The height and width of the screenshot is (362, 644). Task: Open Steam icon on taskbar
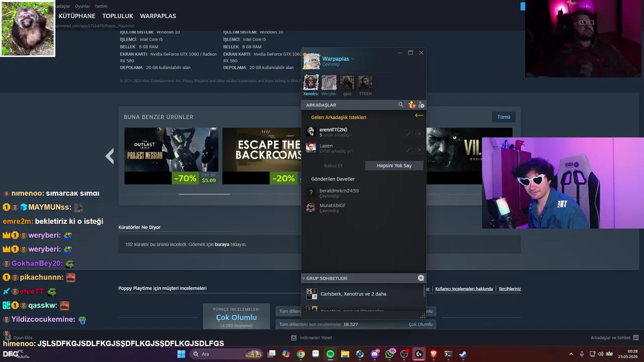tap(463, 354)
